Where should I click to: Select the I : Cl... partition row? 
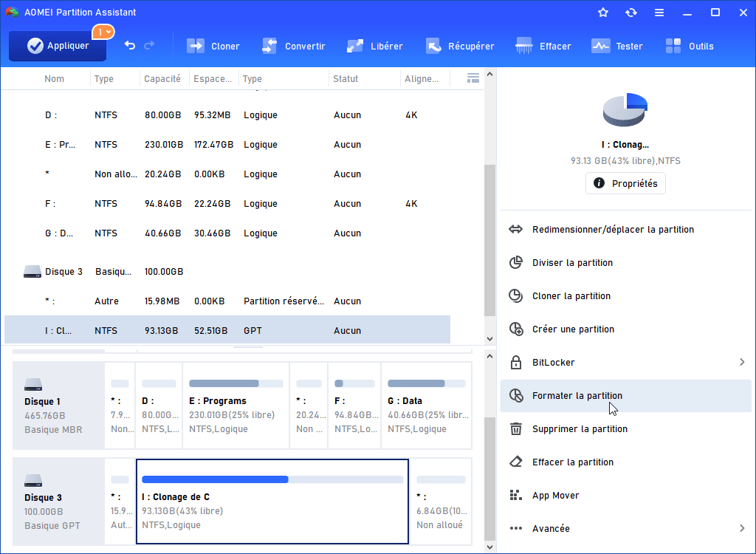click(x=227, y=331)
